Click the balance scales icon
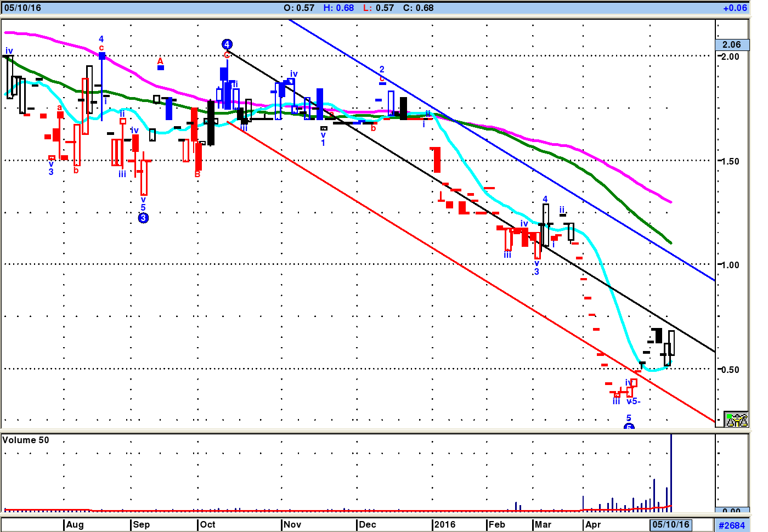The image size is (768, 532). click(x=736, y=420)
